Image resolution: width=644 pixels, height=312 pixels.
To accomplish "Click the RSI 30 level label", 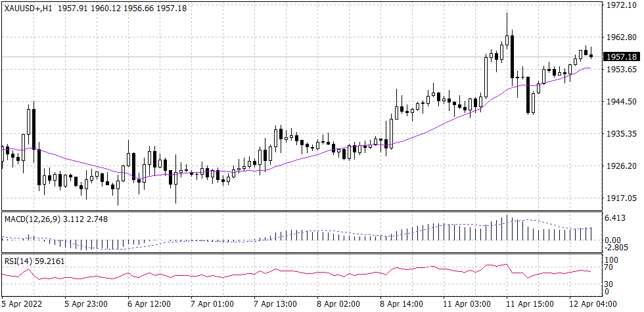I will click(609, 283).
